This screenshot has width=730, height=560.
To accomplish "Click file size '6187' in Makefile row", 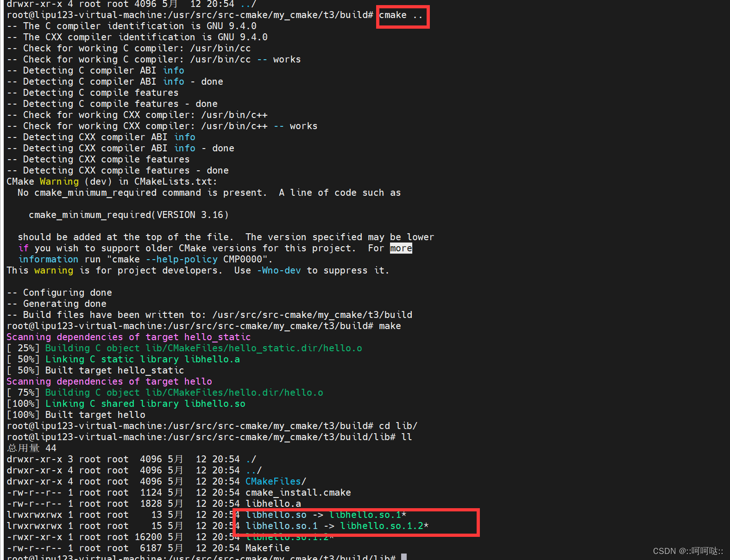I will click(x=151, y=548).
